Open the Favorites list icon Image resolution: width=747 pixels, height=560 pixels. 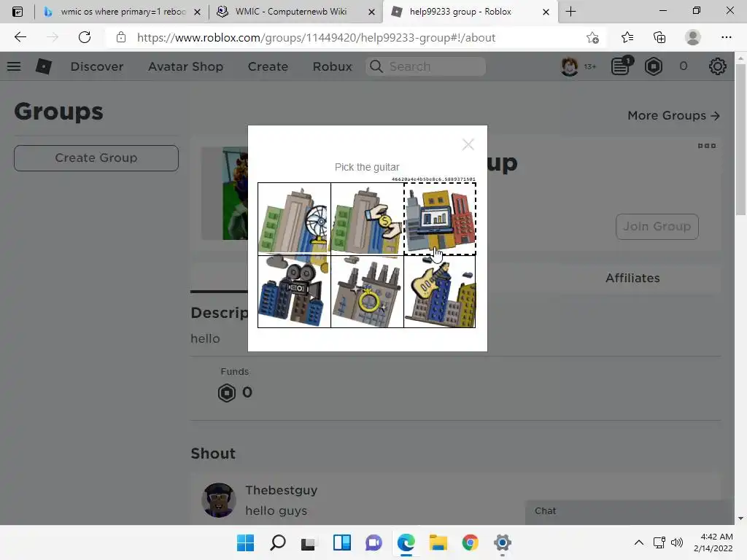tap(627, 37)
